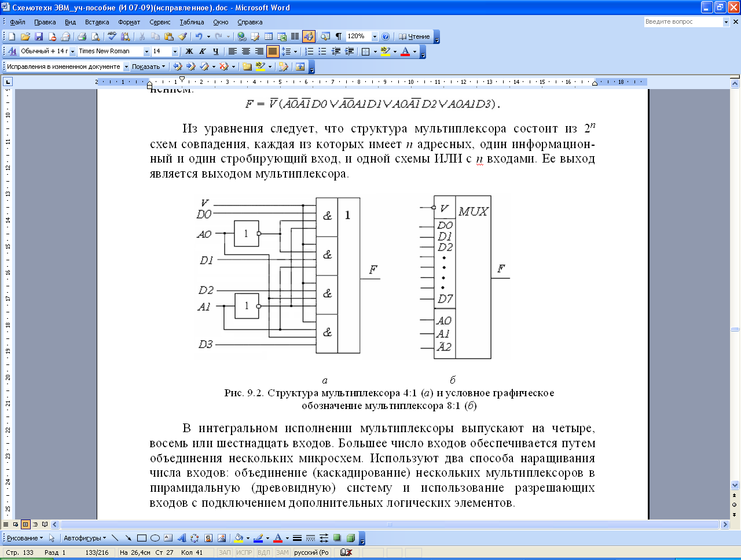The width and height of the screenshot is (741, 560).
Task: Select the Rectangle drawing tool
Action: point(141,538)
